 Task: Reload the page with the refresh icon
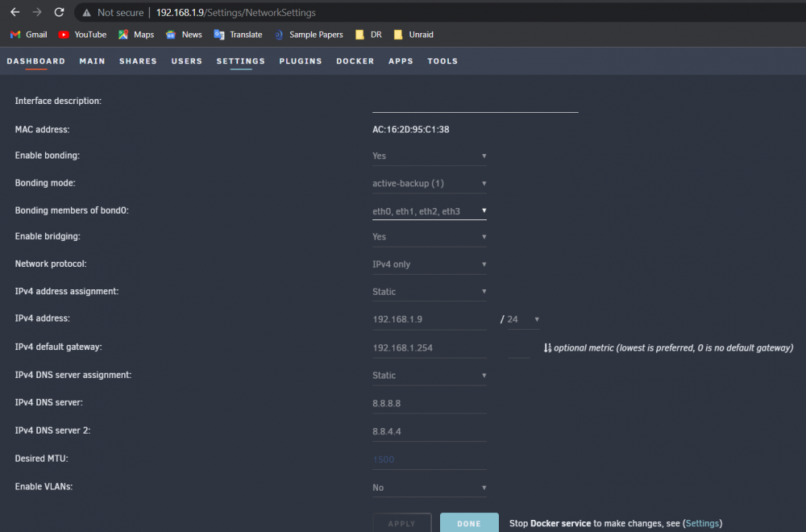click(59, 12)
